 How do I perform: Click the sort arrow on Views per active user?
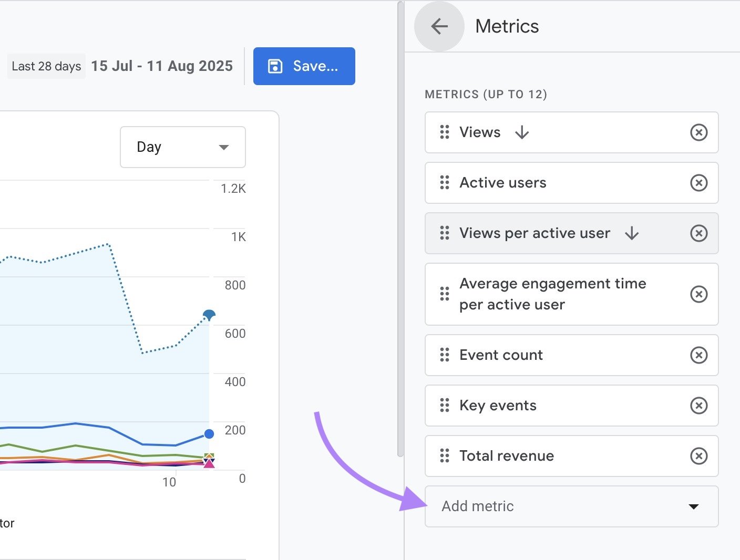[633, 233]
